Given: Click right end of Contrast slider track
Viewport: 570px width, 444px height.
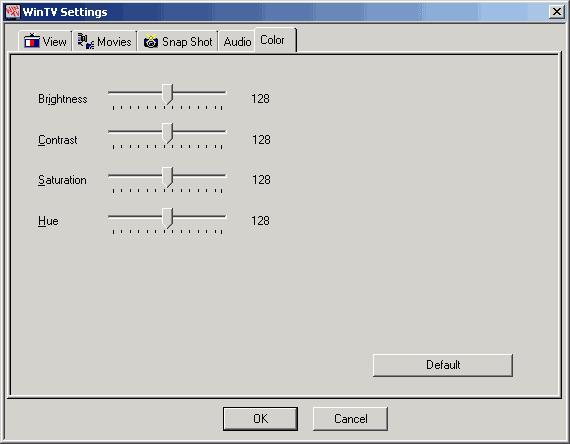Looking at the screenshot, I should 221,132.
